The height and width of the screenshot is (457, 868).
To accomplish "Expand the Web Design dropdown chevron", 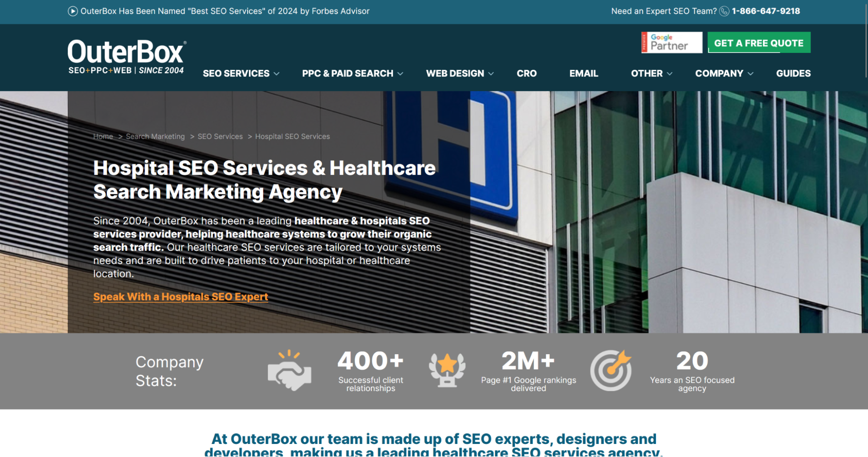I will coord(491,74).
